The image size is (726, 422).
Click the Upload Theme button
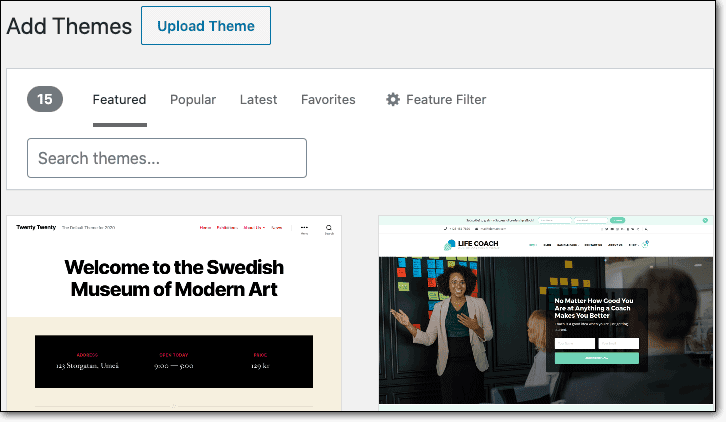point(206,26)
